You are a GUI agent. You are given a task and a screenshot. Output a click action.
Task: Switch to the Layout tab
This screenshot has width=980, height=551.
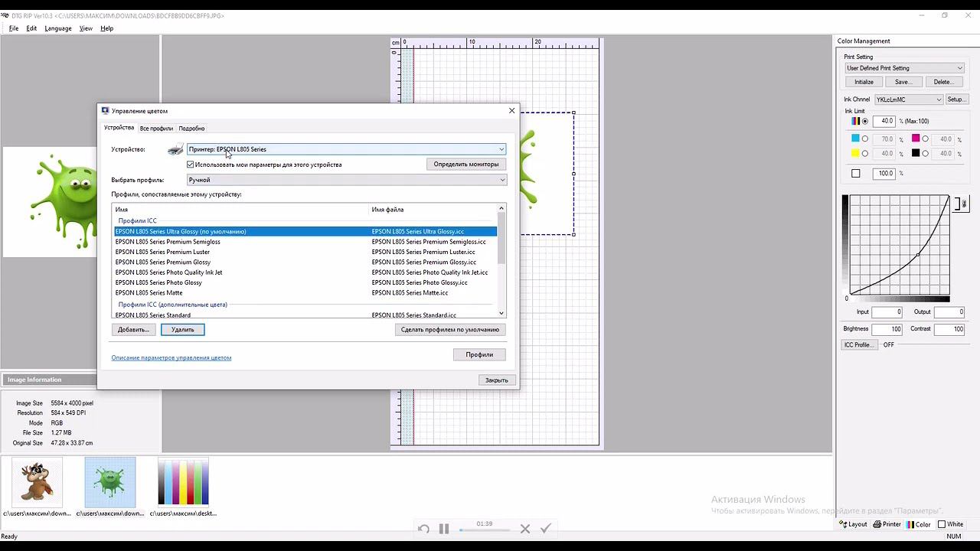point(854,524)
